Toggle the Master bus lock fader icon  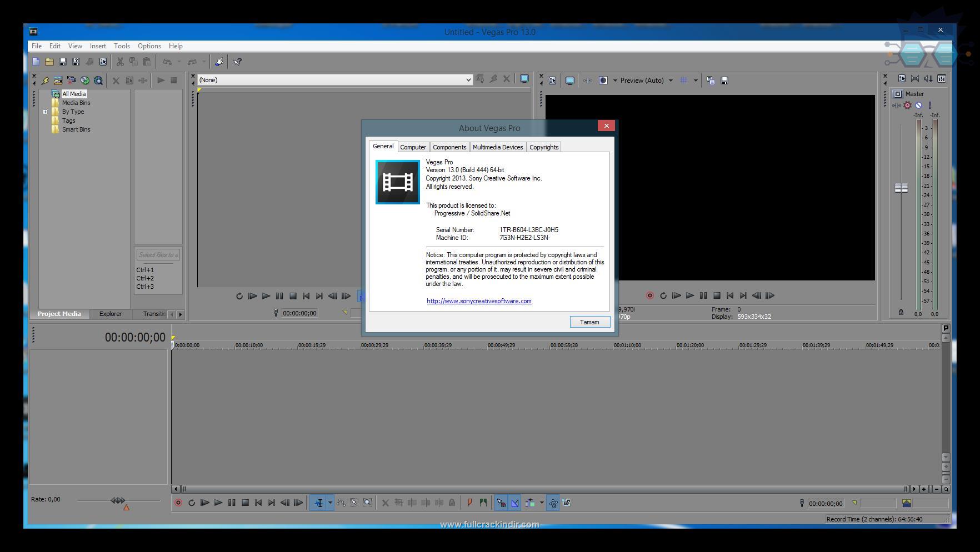coord(901,312)
